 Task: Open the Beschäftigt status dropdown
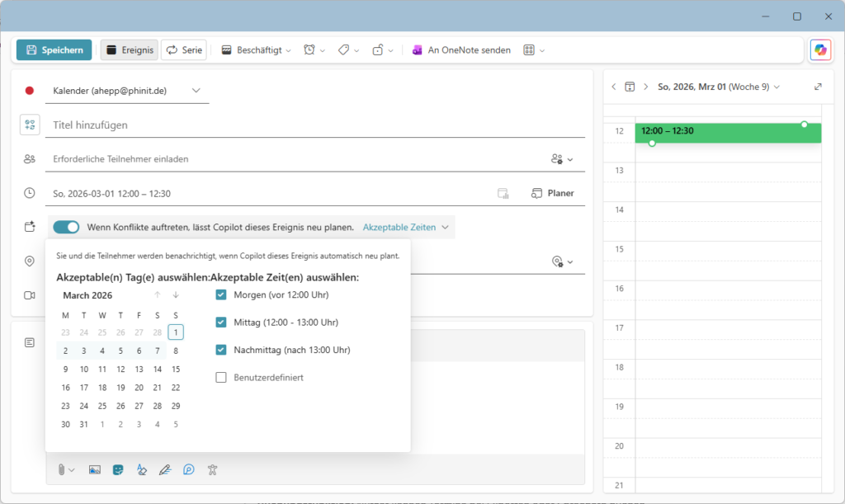[256, 50]
